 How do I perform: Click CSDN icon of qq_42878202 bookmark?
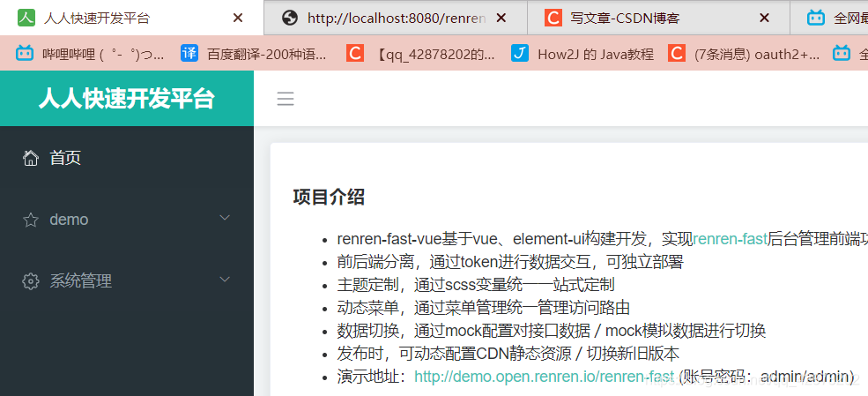[355, 53]
